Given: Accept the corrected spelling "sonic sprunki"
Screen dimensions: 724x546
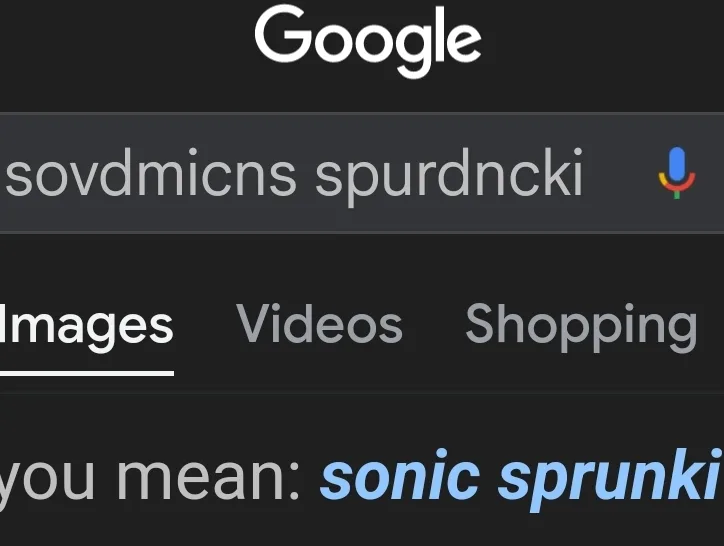Looking at the screenshot, I should click(x=522, y=478).
